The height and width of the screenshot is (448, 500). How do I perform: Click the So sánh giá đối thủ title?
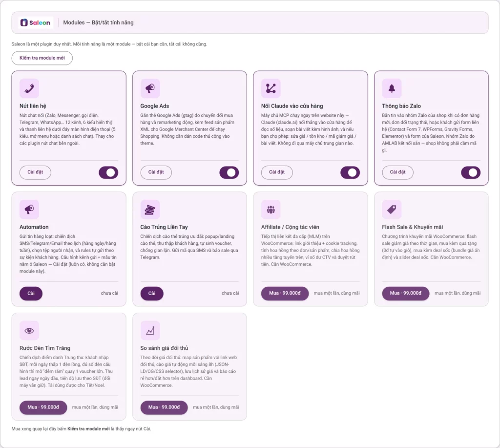pos(164,348)
